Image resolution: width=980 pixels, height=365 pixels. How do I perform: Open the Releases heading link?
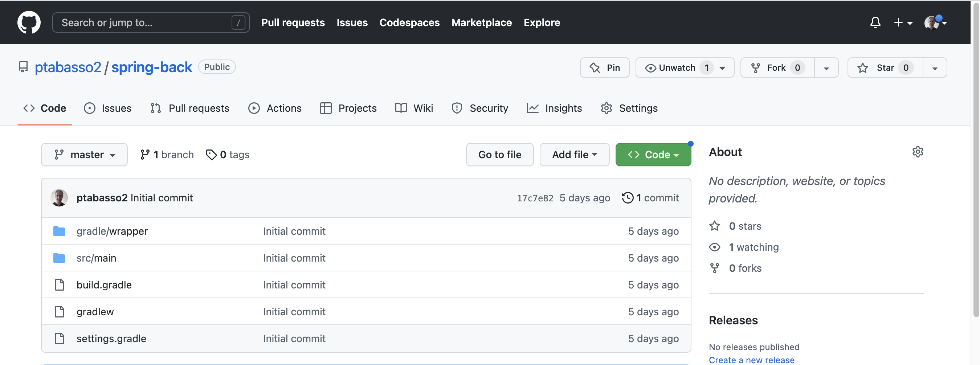733,320
